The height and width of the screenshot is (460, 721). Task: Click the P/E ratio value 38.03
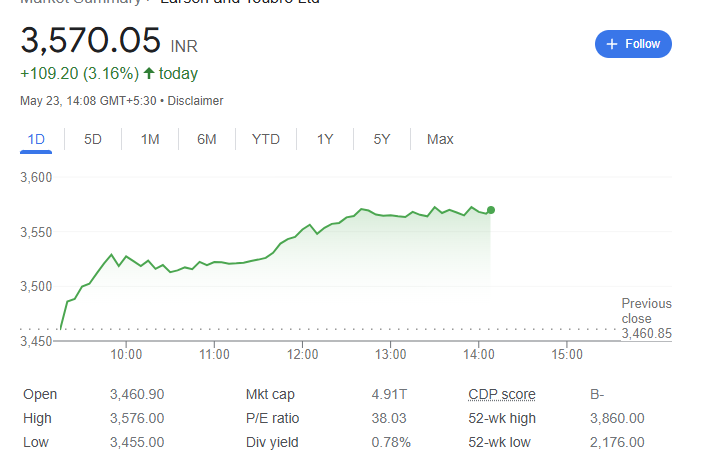(387, 418)
